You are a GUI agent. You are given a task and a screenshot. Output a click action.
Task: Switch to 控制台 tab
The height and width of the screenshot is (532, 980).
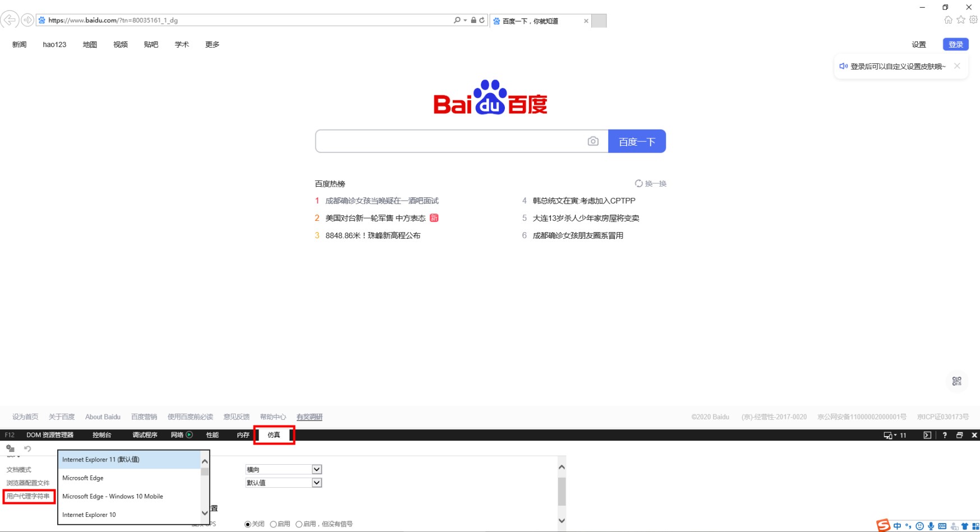102,435
